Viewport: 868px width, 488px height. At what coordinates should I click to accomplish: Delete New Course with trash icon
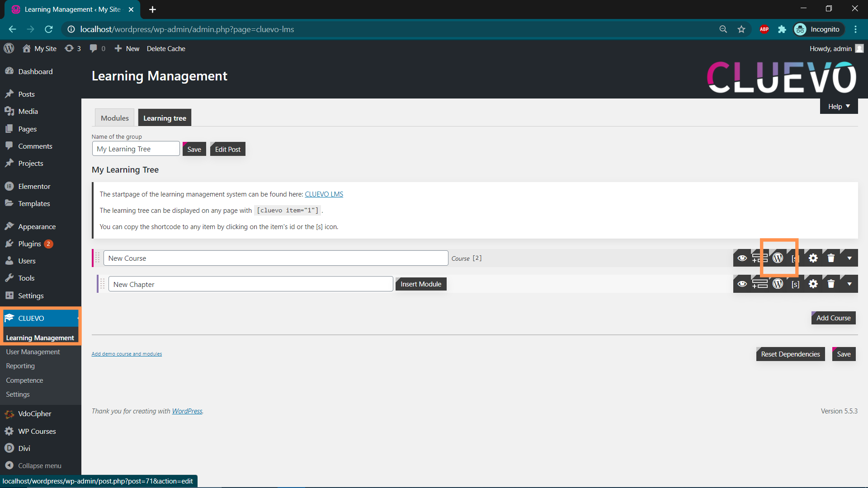click(831, 258)
